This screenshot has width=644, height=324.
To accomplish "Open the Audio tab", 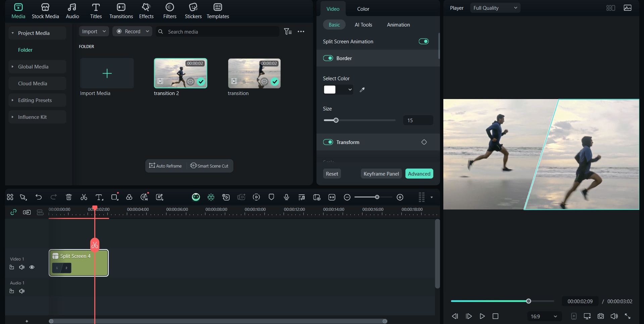I will click(x=72, y=11).
